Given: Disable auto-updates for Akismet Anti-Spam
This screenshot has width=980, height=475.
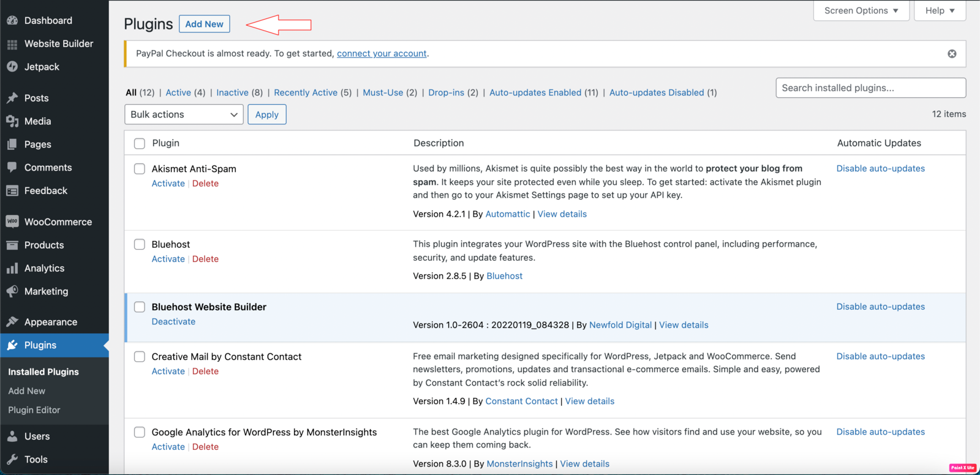Looking at the screenshot, I should [x=881, y=168].
